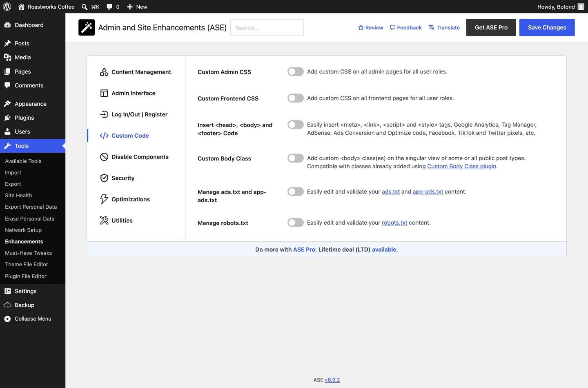
Task: Enable the Custom Frontend CSS toggle
Action: coord(295,98)
